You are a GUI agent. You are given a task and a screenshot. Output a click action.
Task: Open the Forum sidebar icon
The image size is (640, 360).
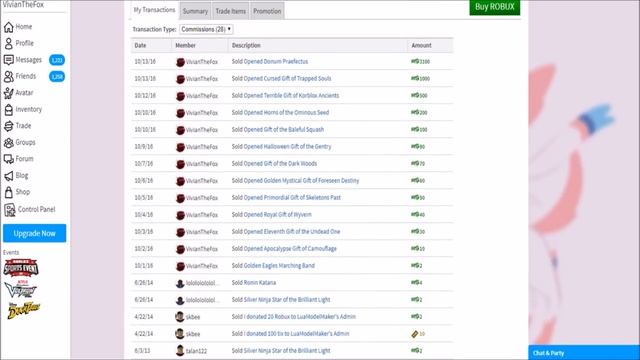9,159
